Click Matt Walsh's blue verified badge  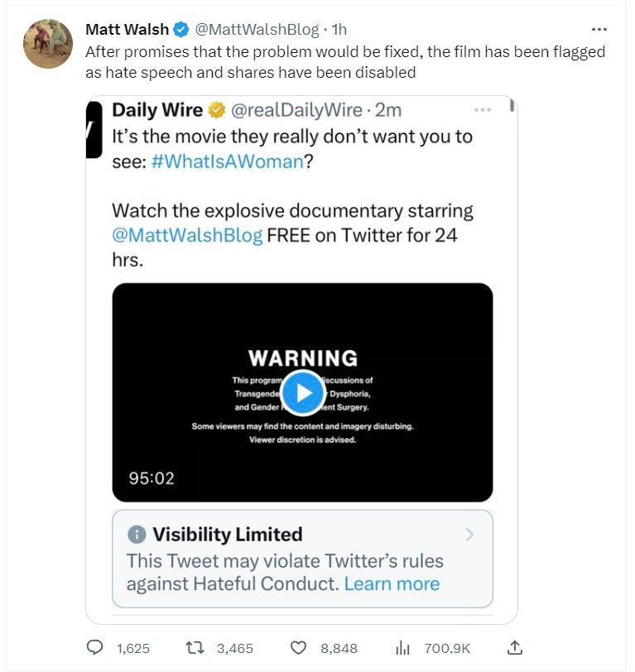(181, 30)
